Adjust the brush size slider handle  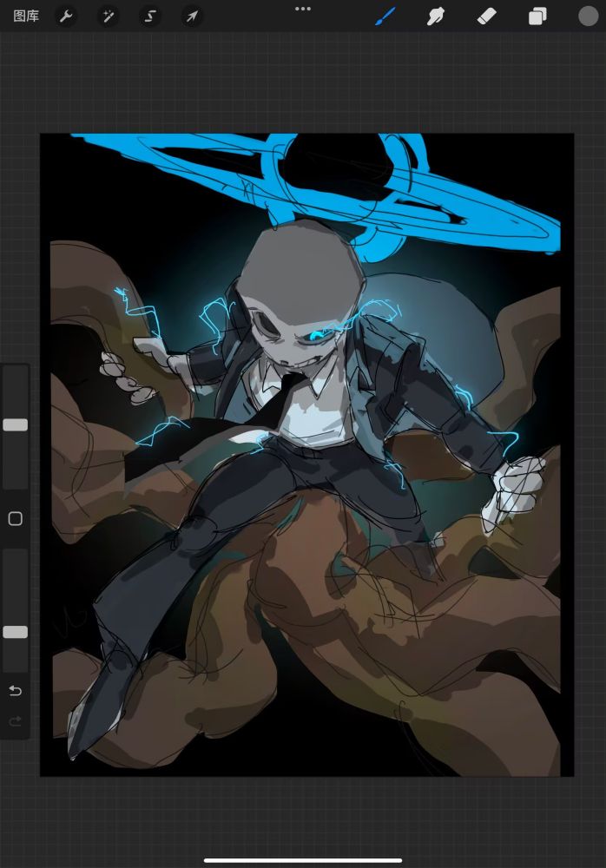(x=16, y=424)
